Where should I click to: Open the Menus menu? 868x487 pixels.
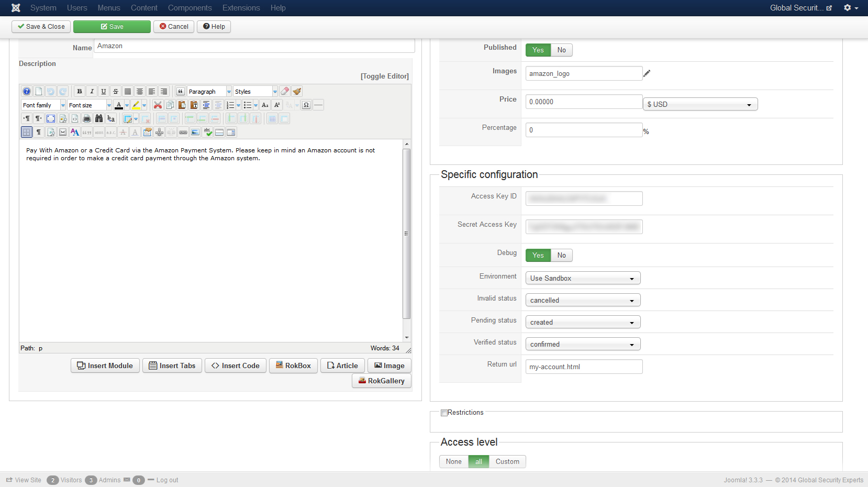(x=109, y=8)
